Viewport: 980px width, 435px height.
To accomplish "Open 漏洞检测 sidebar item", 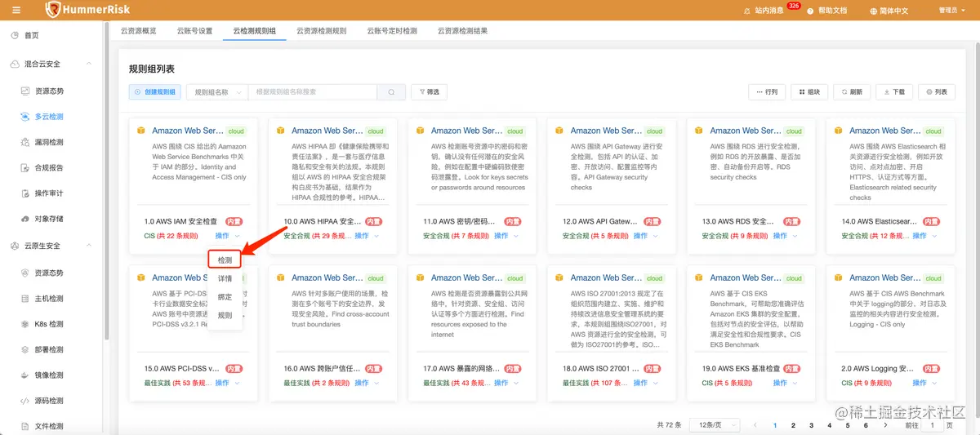I will pos(51,142).
